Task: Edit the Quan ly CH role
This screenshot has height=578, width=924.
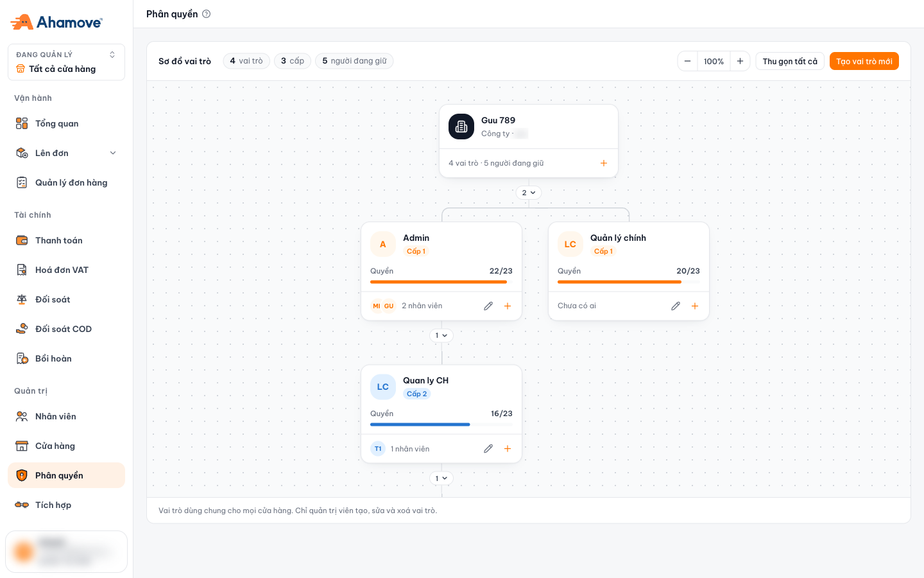Action: (x=488, y=448)
